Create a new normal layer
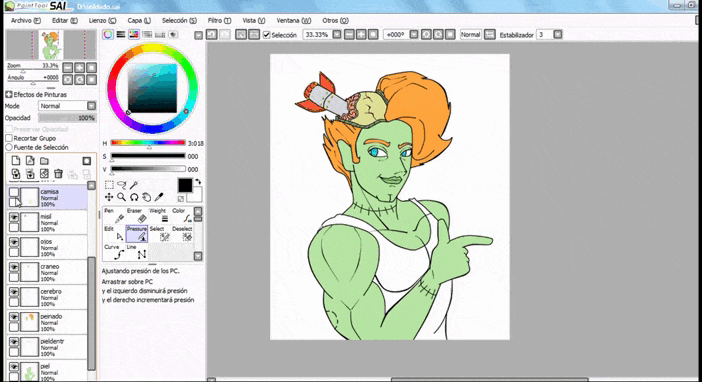The image size is (702, 382). click(16, 161)
